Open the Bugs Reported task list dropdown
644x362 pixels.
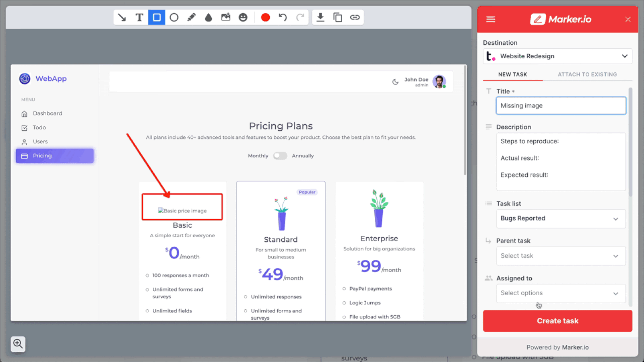(561, 218)
